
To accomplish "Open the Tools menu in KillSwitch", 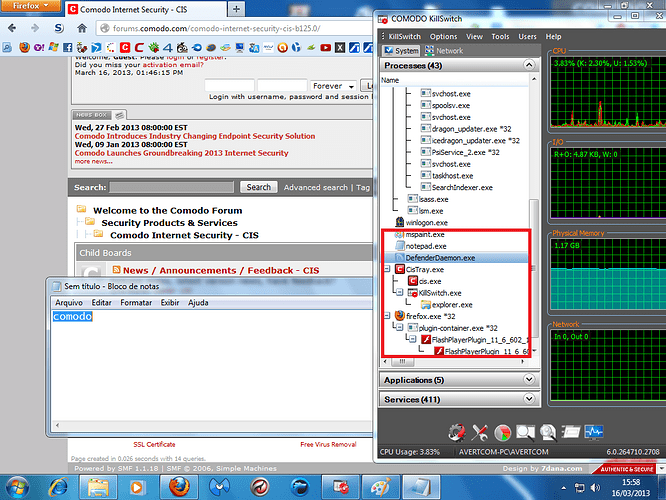I will (x=500, y=37).
